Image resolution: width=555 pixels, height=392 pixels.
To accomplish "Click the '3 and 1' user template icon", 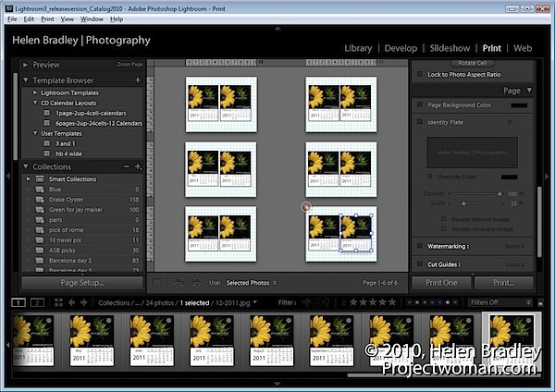I will [x=47, y=143].
